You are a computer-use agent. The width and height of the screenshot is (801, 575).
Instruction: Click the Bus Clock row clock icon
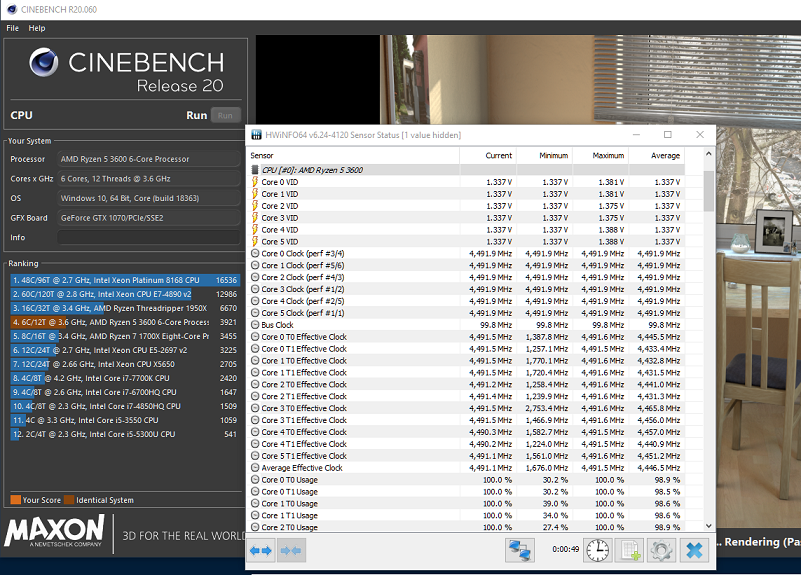[255, 325]
